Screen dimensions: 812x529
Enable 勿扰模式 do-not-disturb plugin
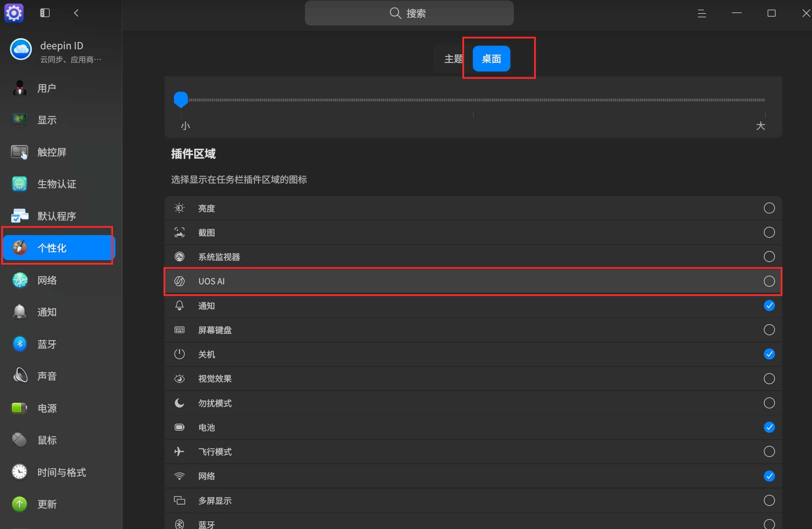coord(769,403)
